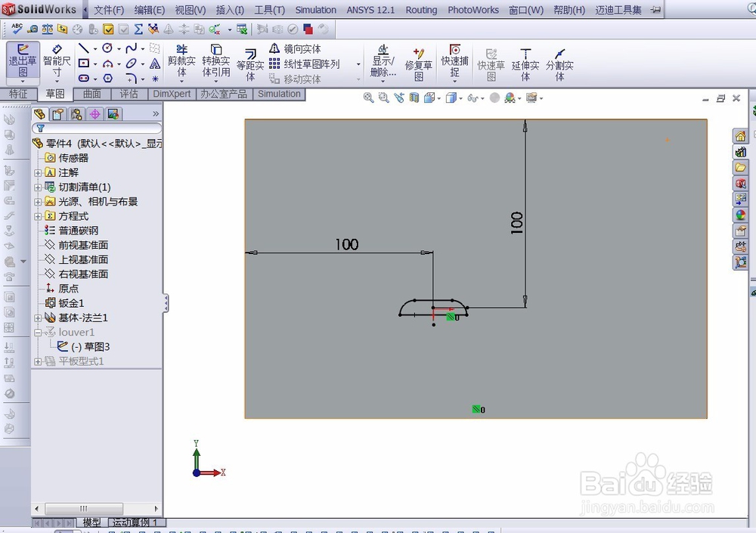Open the 编辑(E) menu
This screenshot has height=533, width=756.
150,10
